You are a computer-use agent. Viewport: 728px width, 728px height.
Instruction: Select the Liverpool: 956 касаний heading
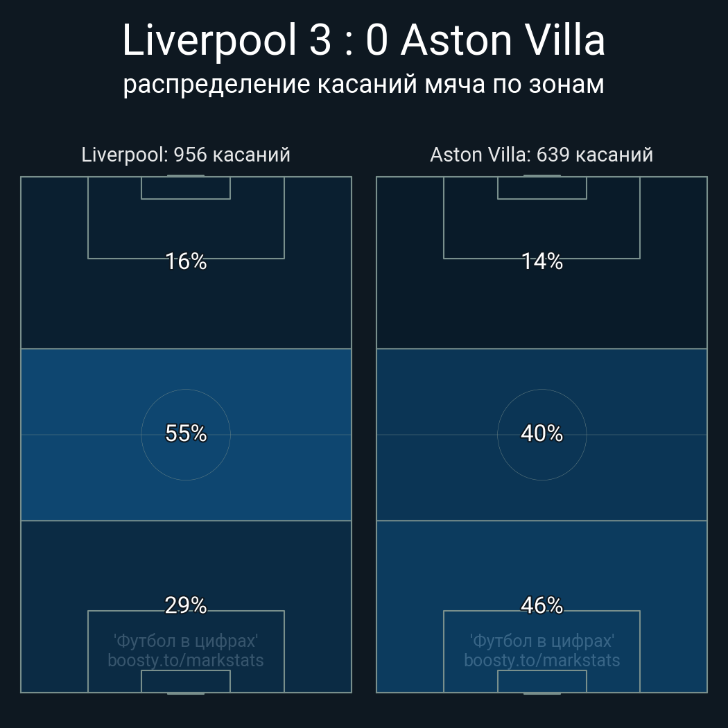[x=186, y=155]
